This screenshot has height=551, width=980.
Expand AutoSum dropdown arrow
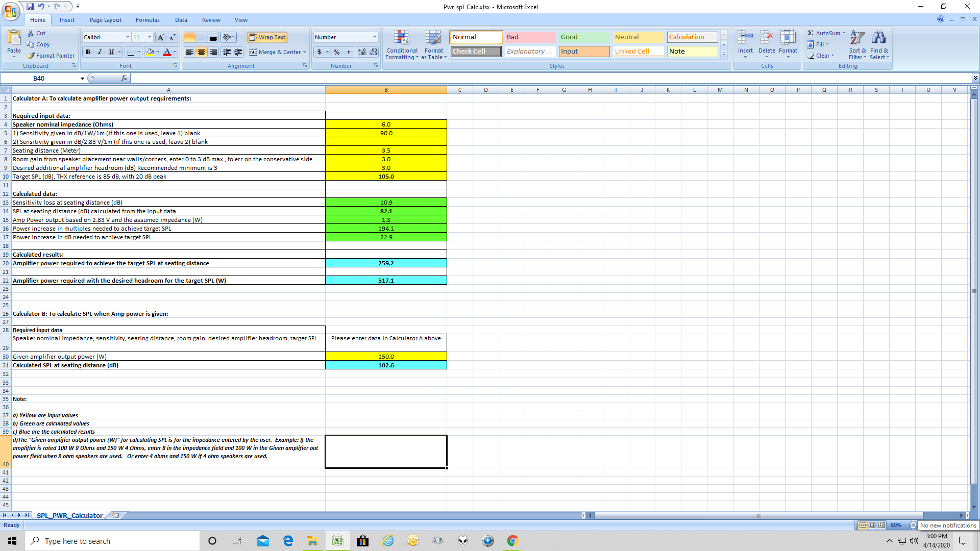click(x=844, y=33)
